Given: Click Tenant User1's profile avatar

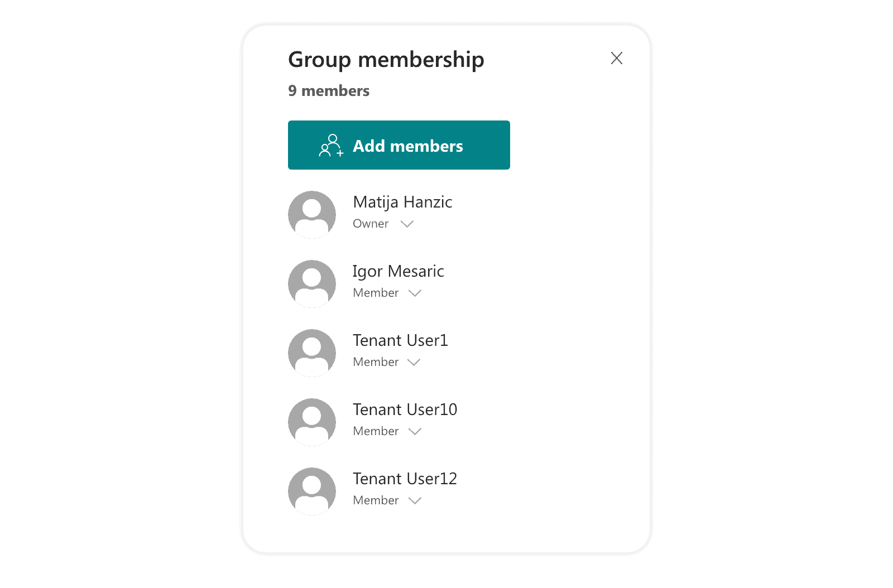Looking at the screenshot, I should point(311,353).
